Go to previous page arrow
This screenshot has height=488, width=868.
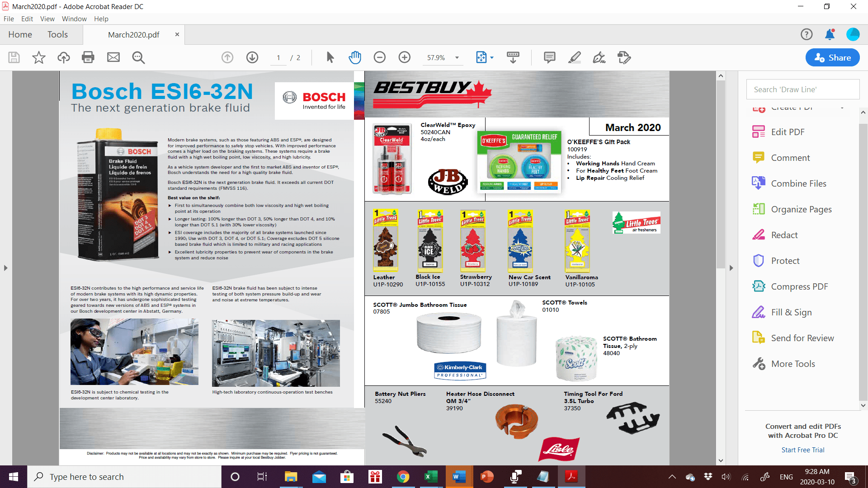pyautogui.click(x=227, y=57)
